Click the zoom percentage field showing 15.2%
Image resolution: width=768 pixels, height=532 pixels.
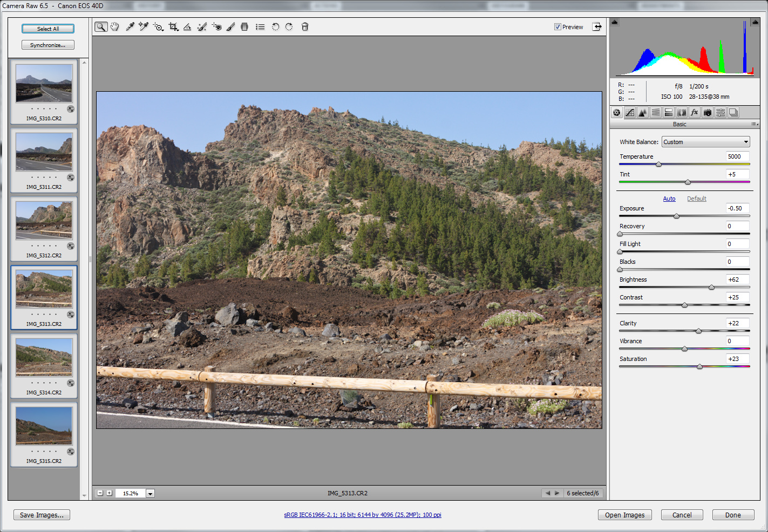[x=130, y=493]
